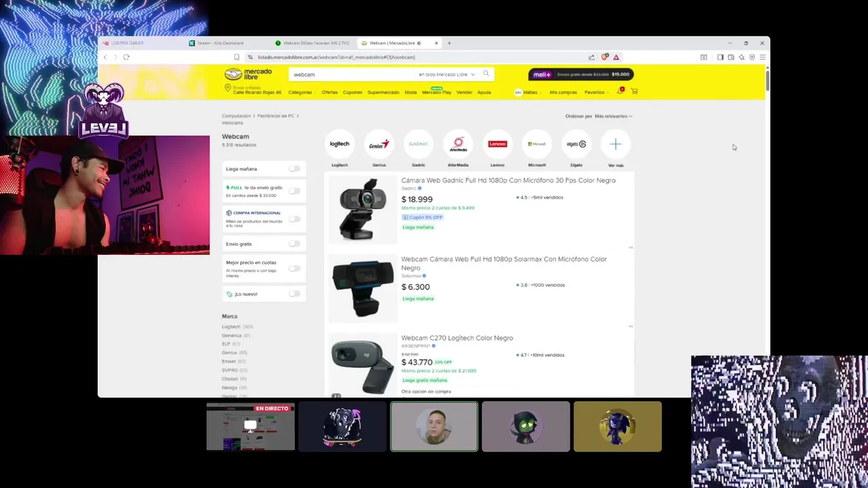Switch to the Stream Kick Dashboard tab
This screenshot has height=488, width=868.
[220, 43]
